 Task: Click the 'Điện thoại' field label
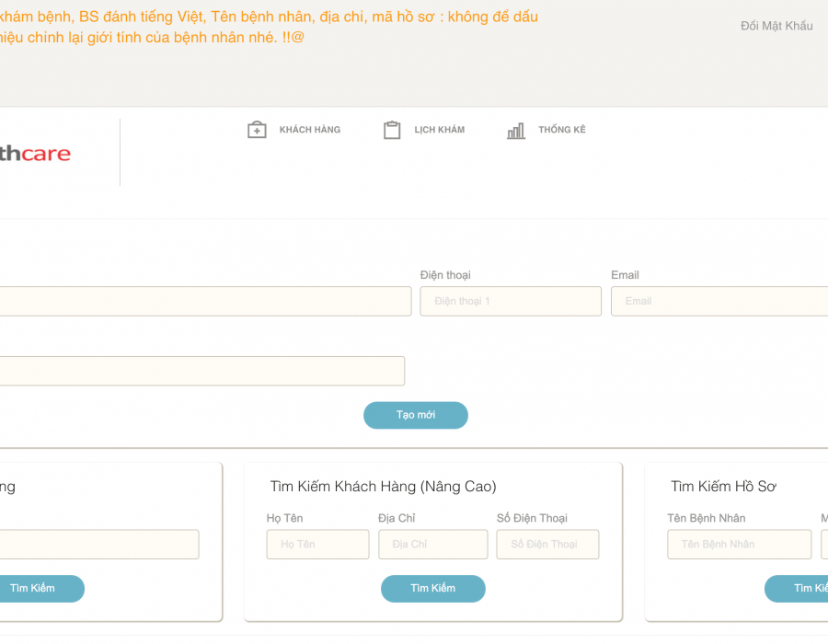tap(445, 275)
